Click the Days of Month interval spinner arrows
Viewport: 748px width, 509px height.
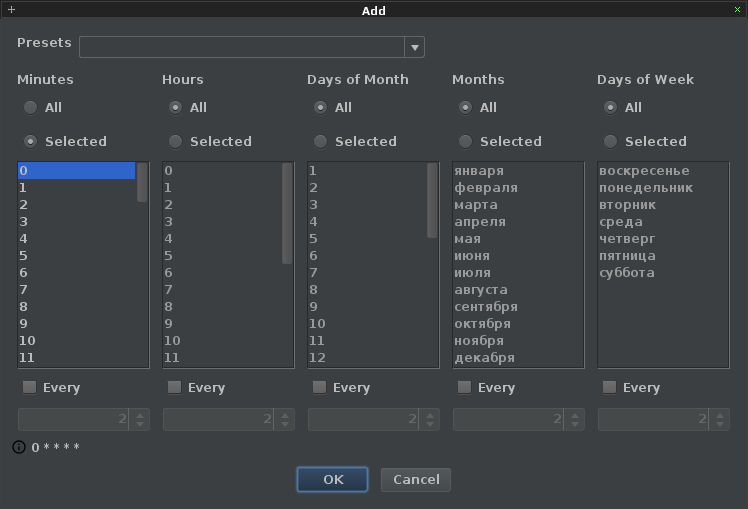430,419
